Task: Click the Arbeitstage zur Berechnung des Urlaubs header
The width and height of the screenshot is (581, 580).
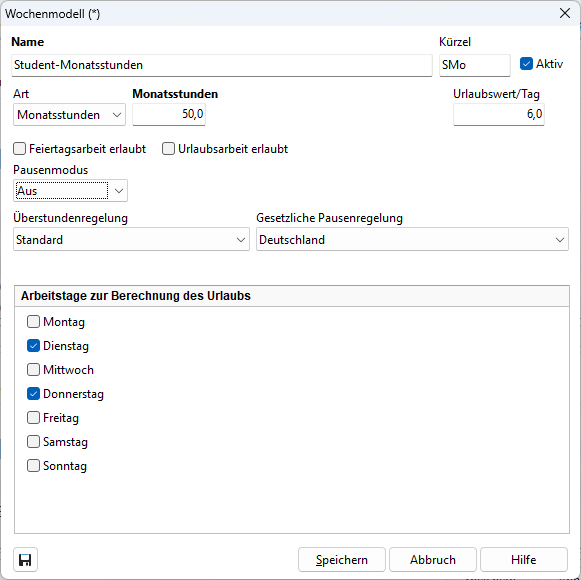Action: [292, 296]
